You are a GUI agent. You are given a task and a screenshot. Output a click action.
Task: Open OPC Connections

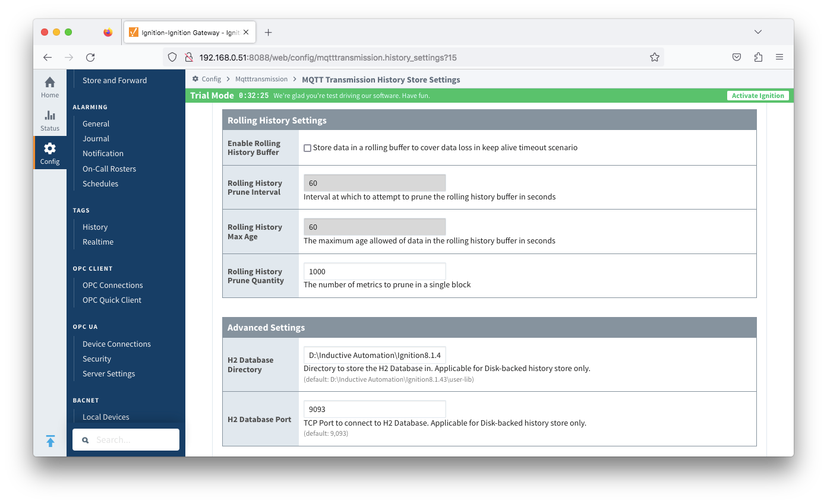113,285
